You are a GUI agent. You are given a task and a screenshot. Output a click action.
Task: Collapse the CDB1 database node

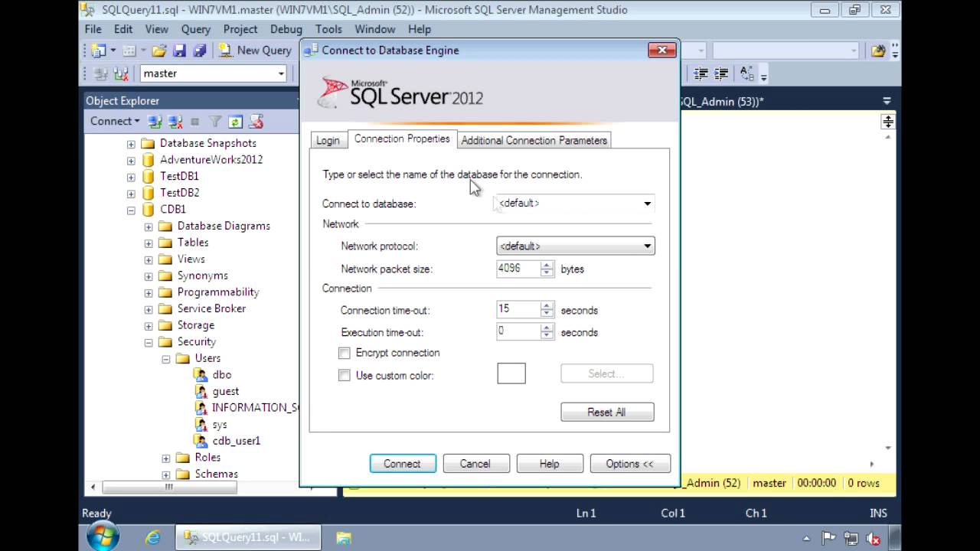click(131, 210)
